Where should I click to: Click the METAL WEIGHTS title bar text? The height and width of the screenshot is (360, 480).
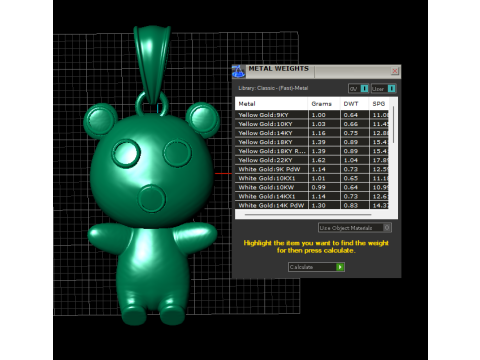click(x=278, y=69)
